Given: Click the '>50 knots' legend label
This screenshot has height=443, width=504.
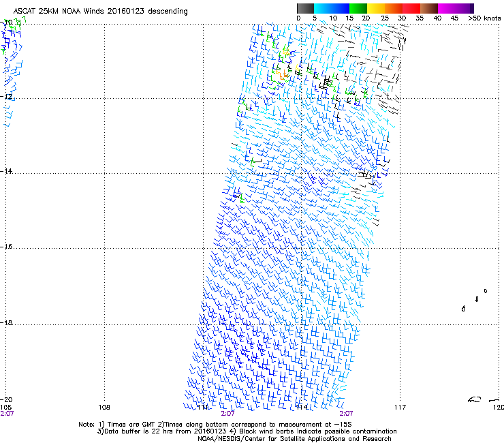Looking at the screenshot, I should click(x=484, y=18).
